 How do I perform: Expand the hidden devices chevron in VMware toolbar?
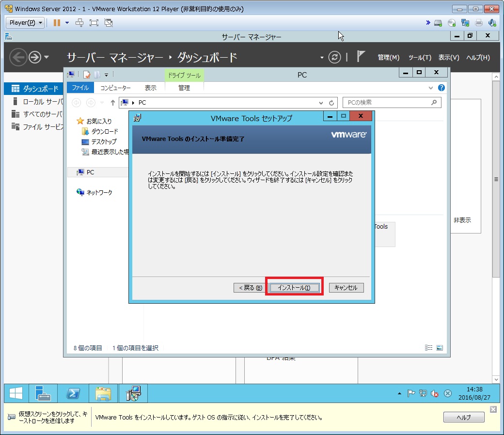click(428, 22)
